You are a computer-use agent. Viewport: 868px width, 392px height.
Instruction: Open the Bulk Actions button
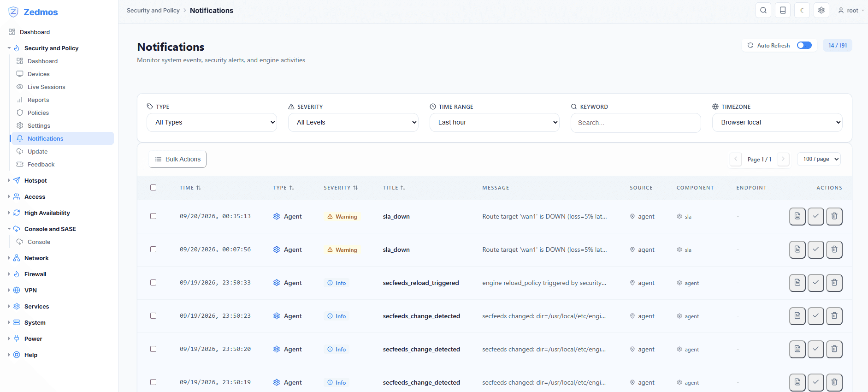[x=177, y=159]
